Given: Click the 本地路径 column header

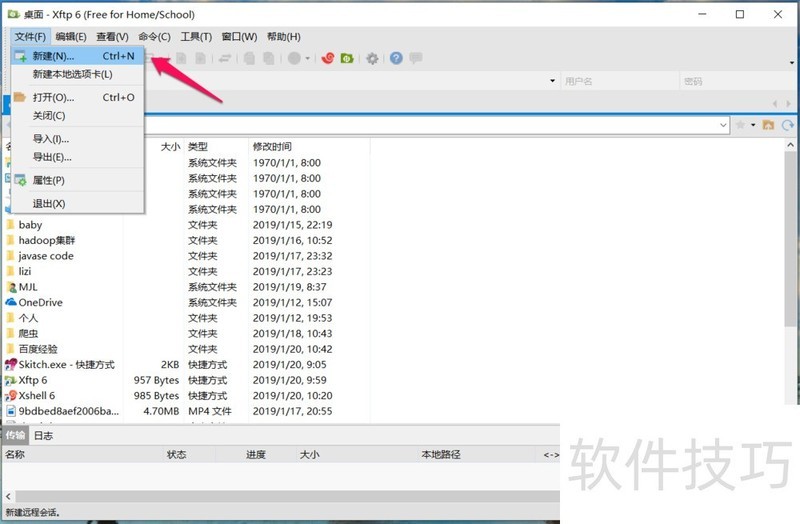Looking at the screenshot, I should 441,455.
